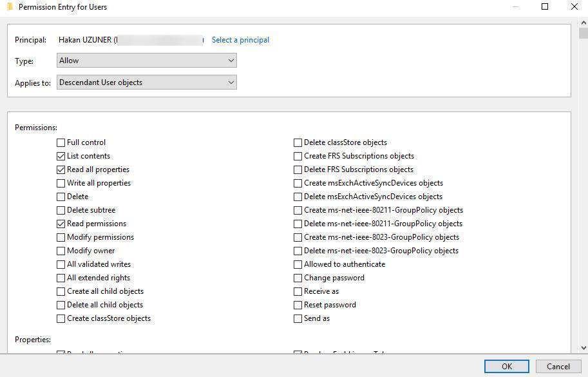
Task: Click the scrollbar down arrow
Action: [x=583, y=347]
